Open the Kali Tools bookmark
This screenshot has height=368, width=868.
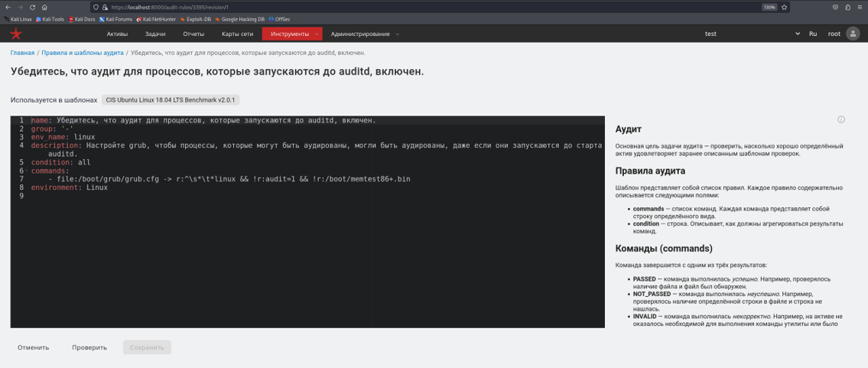[50, 19]
